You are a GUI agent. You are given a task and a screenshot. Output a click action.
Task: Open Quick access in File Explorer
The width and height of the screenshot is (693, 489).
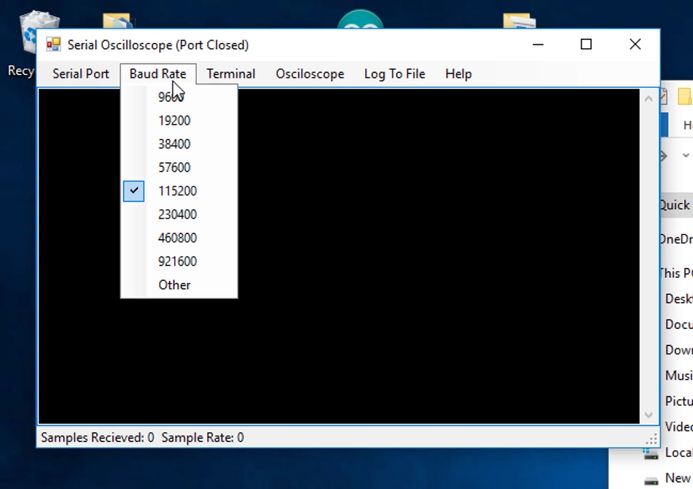676,205
